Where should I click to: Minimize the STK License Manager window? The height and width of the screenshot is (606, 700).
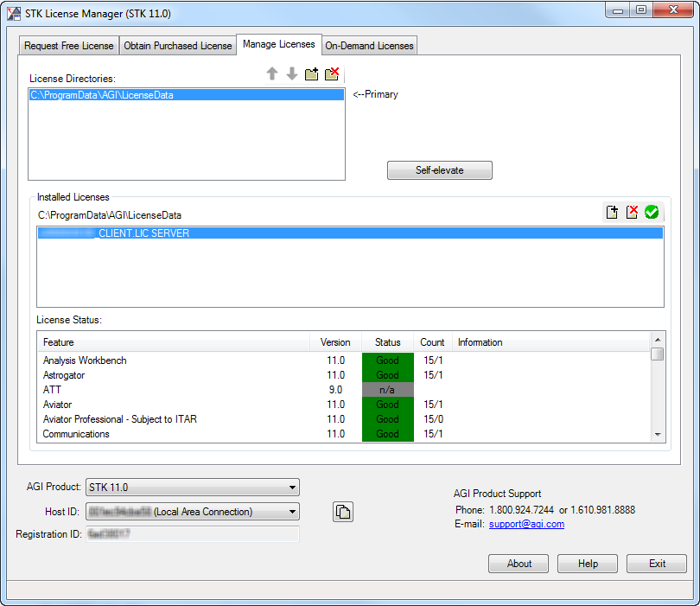pyautogui.click(x=617, y=10)
